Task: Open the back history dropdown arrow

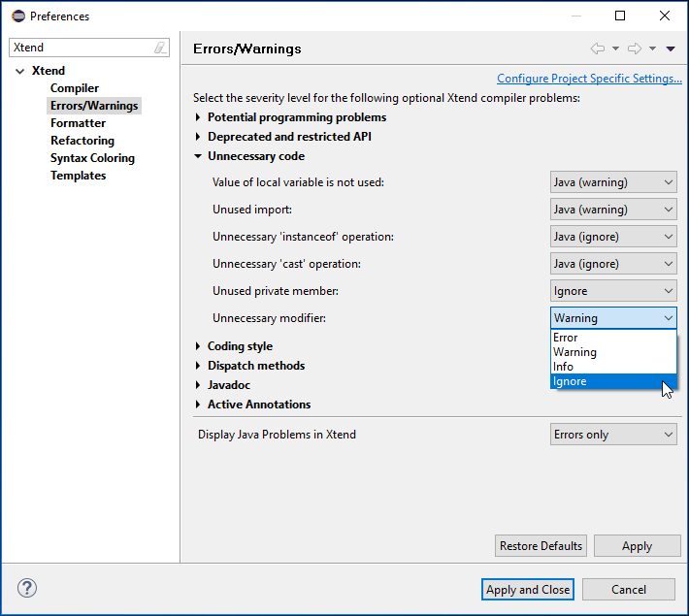Action: click(x=615, y=49)
